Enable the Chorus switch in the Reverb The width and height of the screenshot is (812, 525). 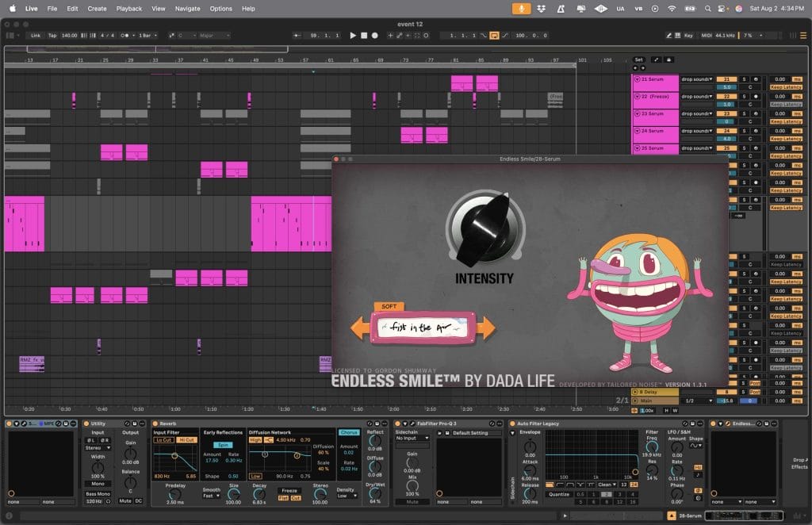tap(348, 433)
